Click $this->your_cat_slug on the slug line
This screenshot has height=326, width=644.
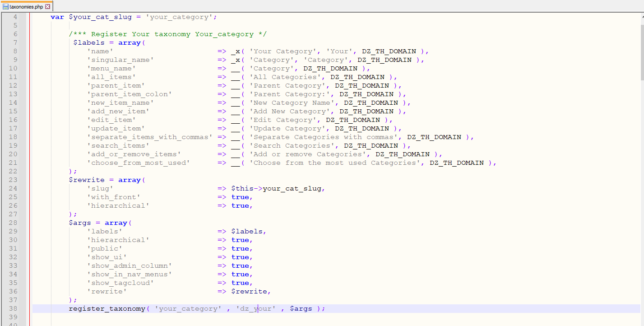point(277,189)
